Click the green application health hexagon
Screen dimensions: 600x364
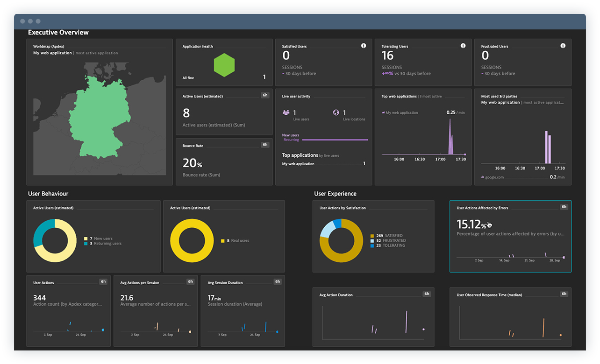tap(224, 65)
